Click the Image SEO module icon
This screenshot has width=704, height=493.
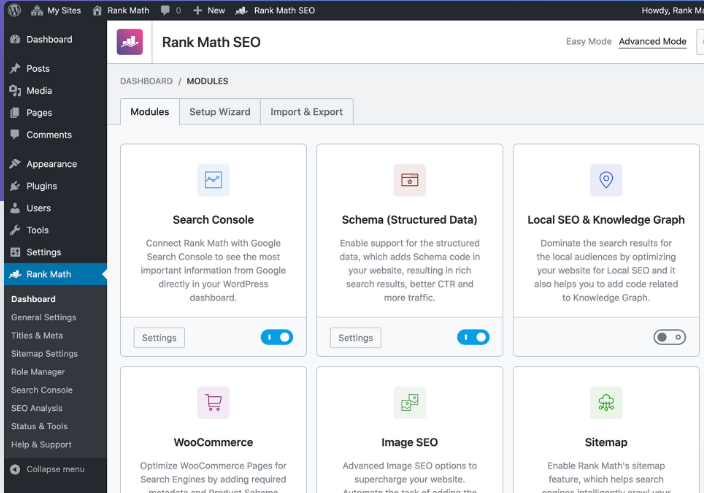coord(409,403)
